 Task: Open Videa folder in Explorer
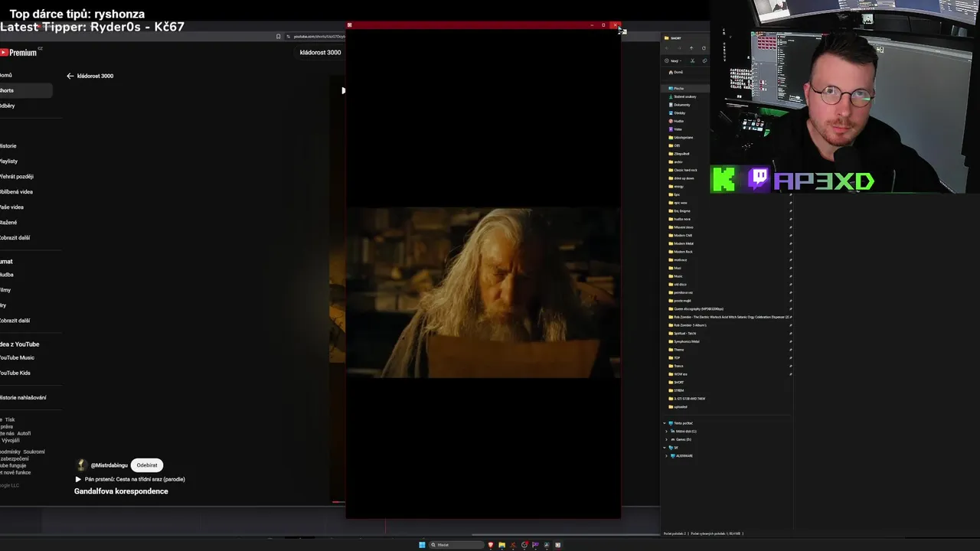pos(677,129)
